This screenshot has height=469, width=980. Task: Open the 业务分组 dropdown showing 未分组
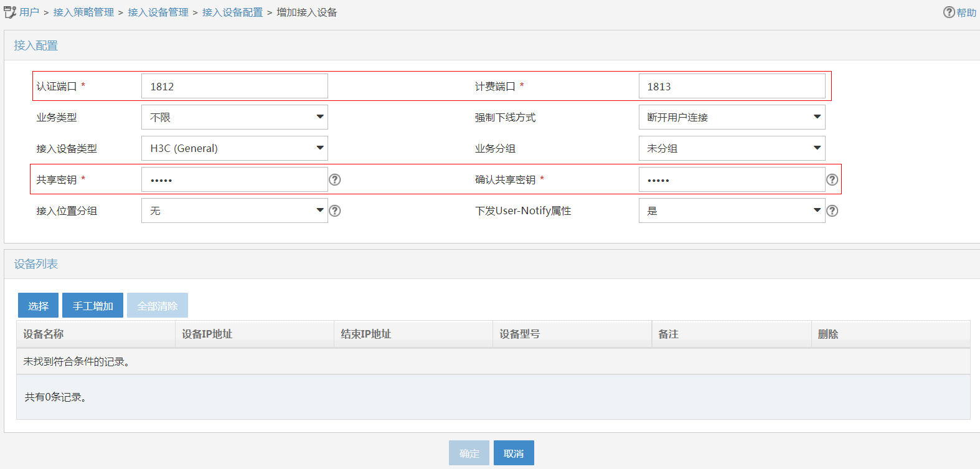coord(732,148)
